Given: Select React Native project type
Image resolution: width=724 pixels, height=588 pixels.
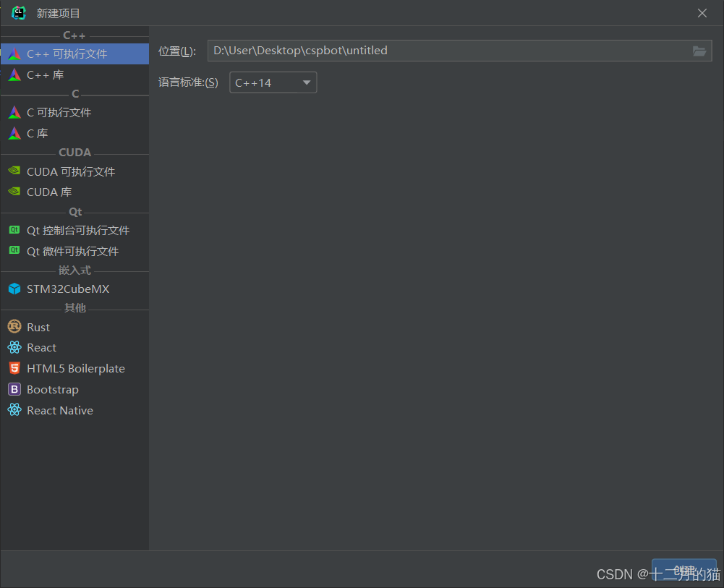Looking at the screenshot, I should (x=74, y=410).
